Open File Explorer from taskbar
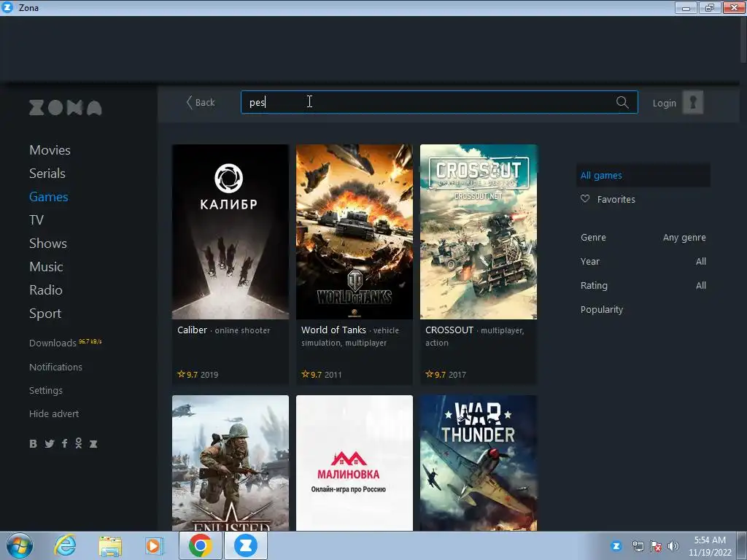This screenshot has height=560, width=747. [110, 546]
